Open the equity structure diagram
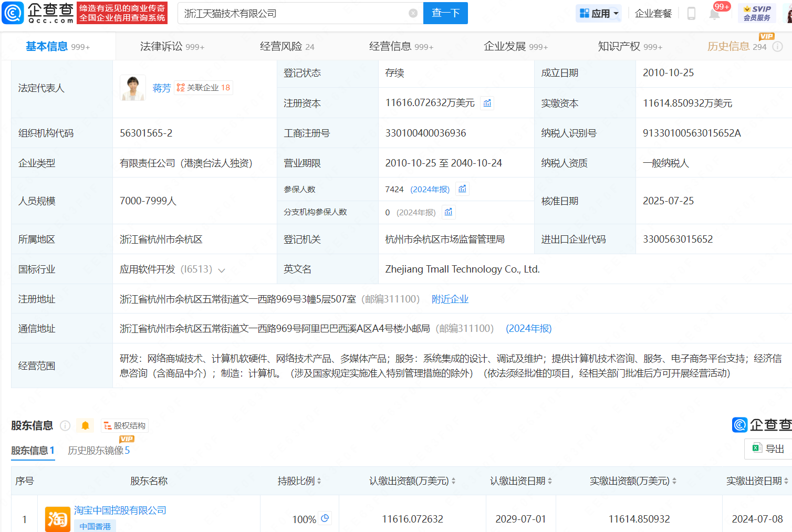792x532 pixels. tap(124, 425)
